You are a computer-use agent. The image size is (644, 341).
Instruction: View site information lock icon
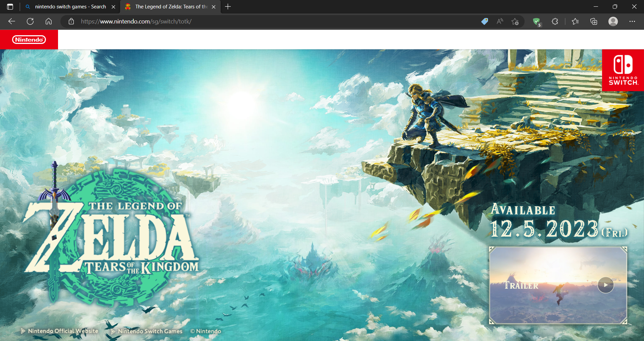(71, 21)
